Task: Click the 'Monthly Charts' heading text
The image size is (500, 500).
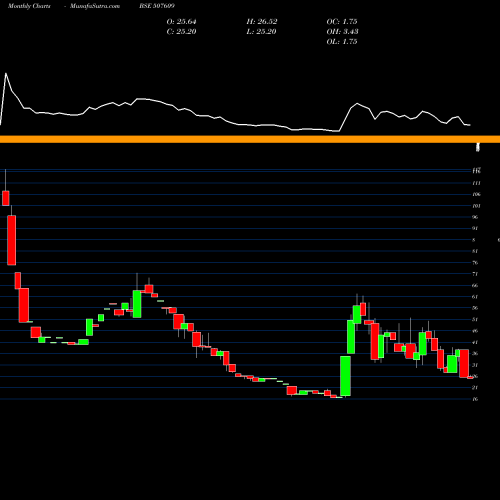Action: 29,6
